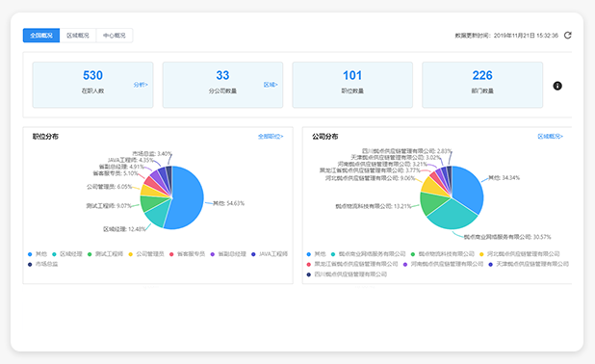Open the 全部职位> link
This screenshot has width=595, height=364.
[x=271, y=137]
